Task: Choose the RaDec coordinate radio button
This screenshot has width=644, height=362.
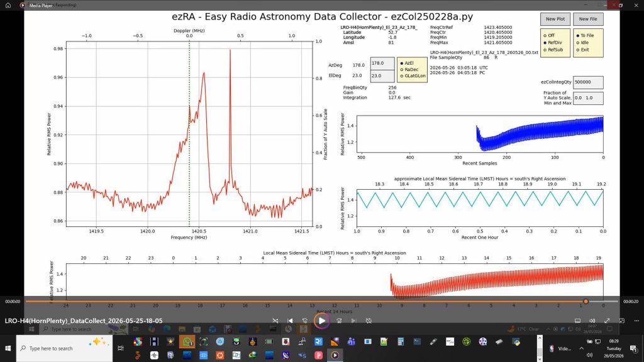Action: pos(409,69)
